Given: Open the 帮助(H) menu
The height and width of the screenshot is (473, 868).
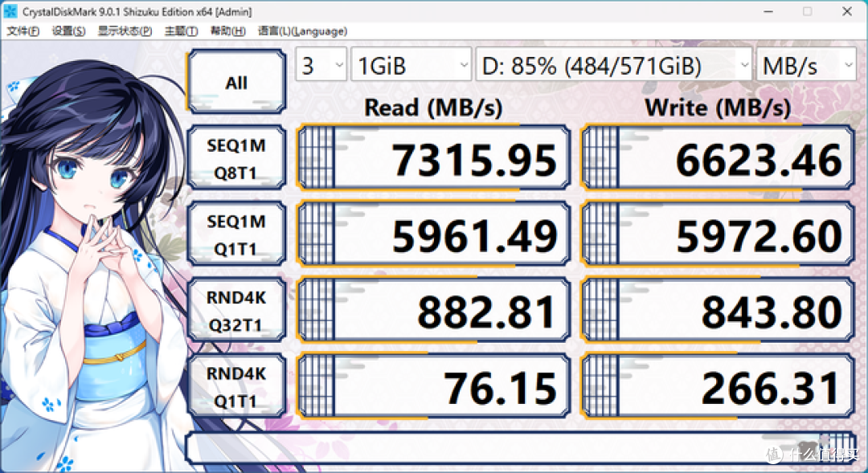Looking at the screenshot, I should [x=227, y=31].
